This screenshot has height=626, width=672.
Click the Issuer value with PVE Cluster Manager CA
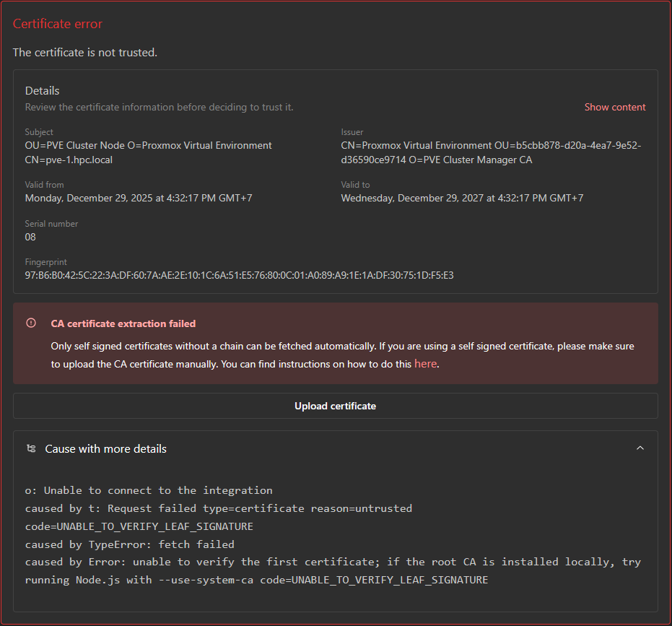point(491,152)
